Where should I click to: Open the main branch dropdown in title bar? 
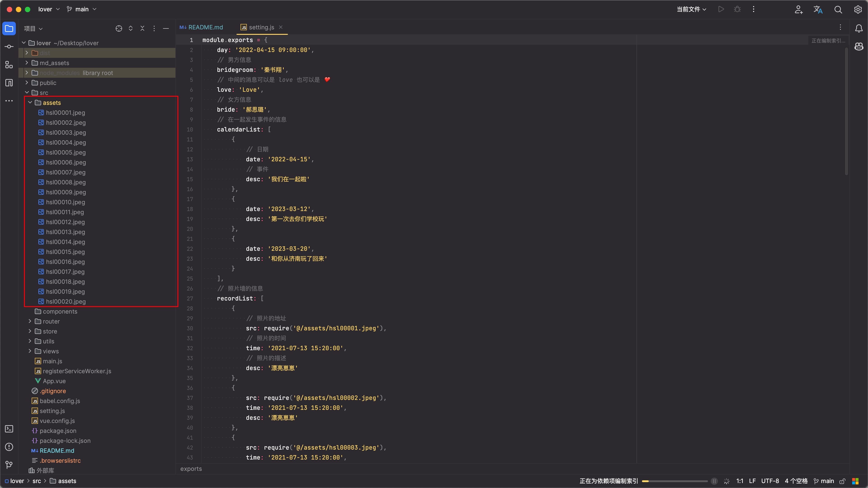click(x=82, y=9)
